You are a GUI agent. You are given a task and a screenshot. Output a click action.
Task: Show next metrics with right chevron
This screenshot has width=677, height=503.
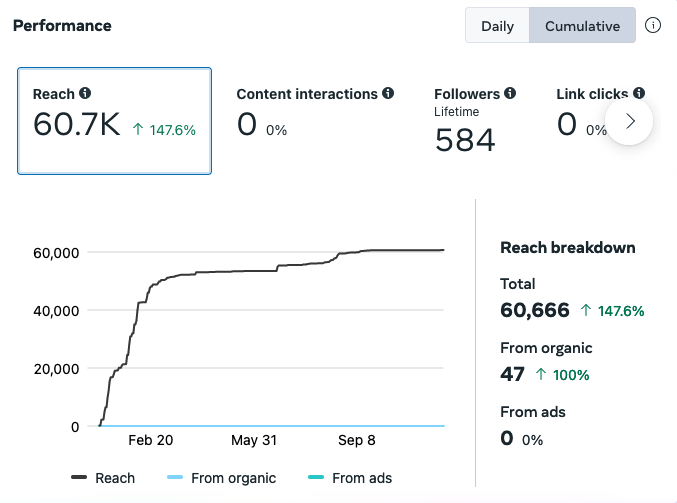click(629, 121)
